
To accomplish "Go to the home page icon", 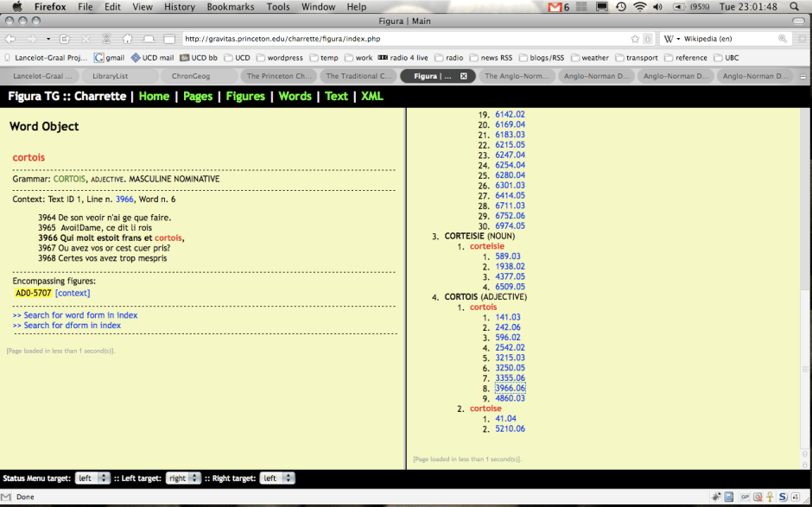I will tap(127, 39).
